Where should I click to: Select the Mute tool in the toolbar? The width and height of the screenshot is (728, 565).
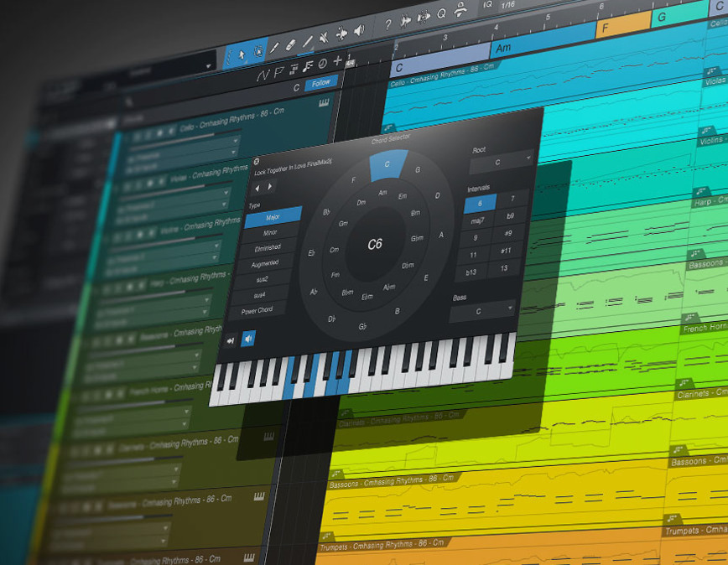coord(324,37)
